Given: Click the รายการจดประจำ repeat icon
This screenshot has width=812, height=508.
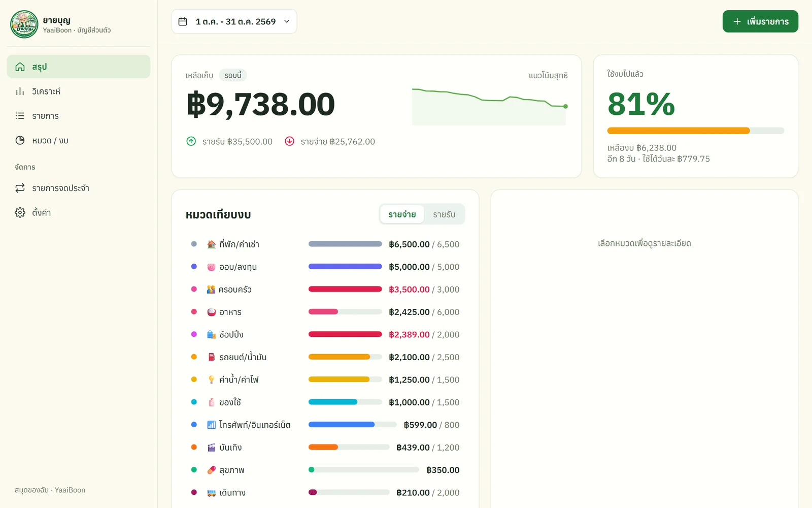Looking at the screenshot, I should pyautogui.click(x=20, y=188).
